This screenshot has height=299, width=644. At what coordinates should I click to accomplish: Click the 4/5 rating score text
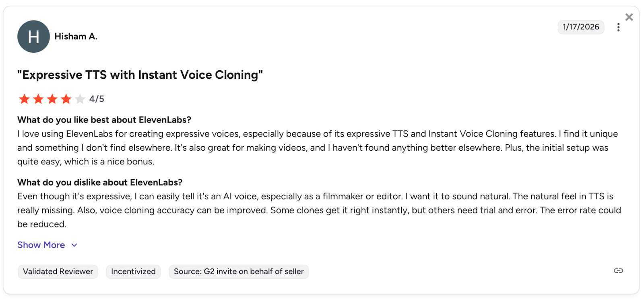(97, 99)
